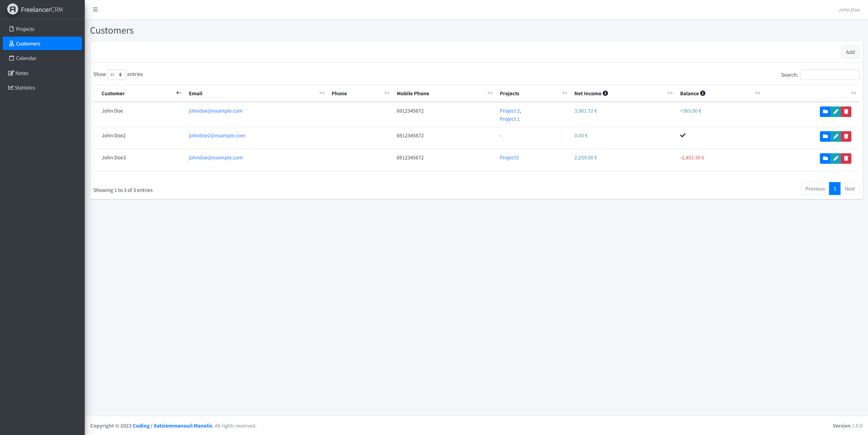Click the hamburger menu toggle icon
The height and width of the screenshot is (435, 868).
coord(95,9)
